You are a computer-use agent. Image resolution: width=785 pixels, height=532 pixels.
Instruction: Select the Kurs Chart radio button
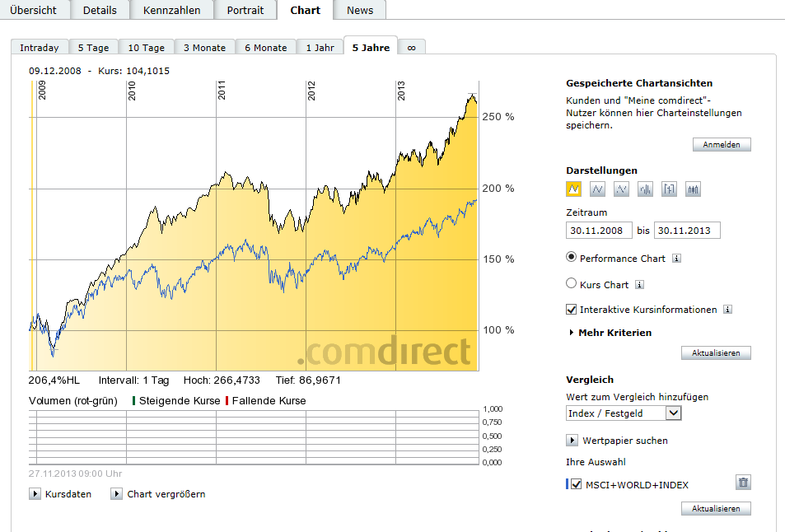point(572,284)
